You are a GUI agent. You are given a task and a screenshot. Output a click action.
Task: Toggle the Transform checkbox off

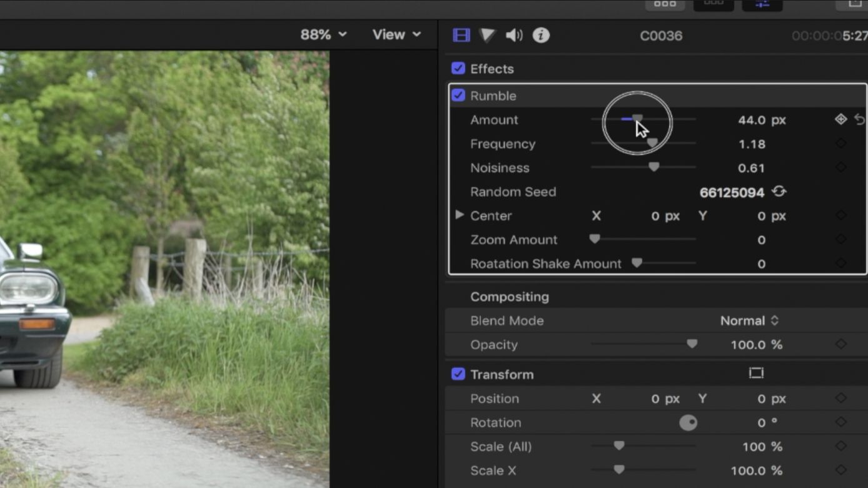pyautogui.click(x=458, y=374)
